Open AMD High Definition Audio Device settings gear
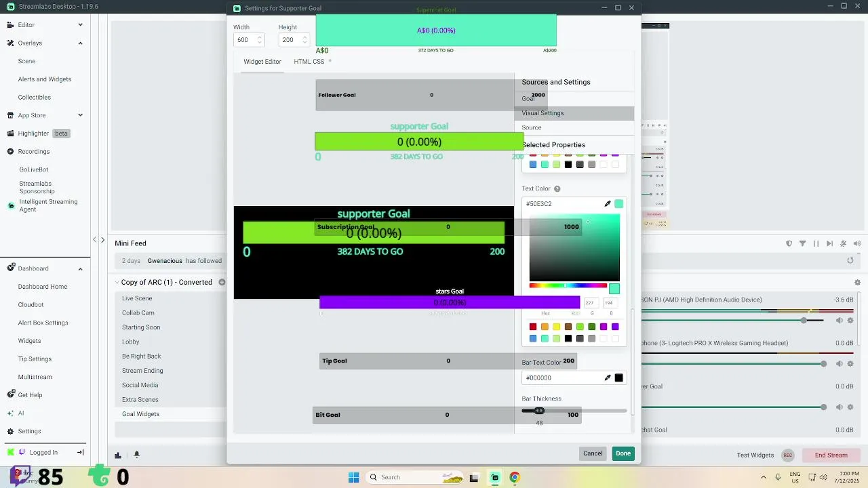868x488 pixels. coord(850,321)
